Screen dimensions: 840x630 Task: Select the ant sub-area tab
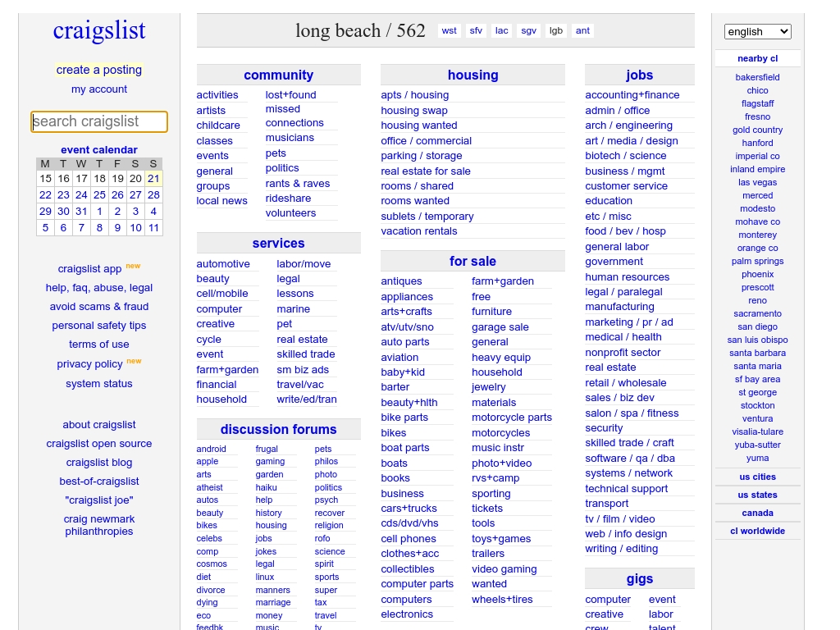(x=583, y=30)
